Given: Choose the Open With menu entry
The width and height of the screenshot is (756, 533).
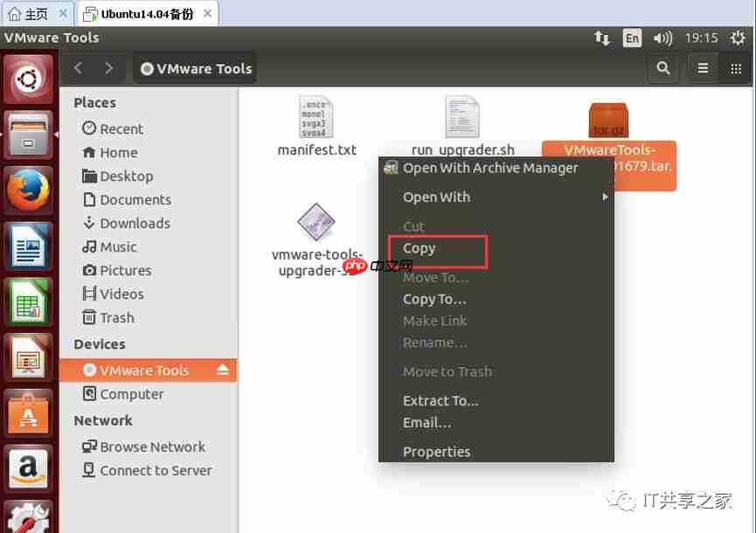Looking at the screenshot, I should [x=496, y=197].
